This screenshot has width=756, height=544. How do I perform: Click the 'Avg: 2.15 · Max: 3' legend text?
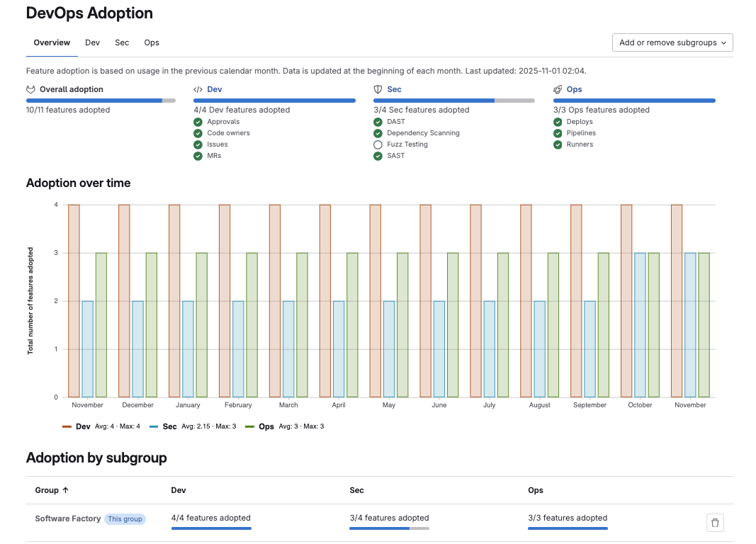coord(209,426)
